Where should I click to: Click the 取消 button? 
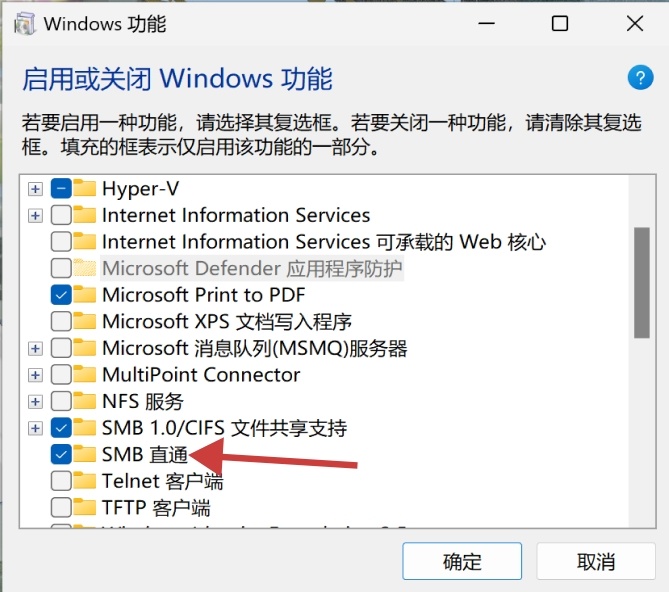(x=596, y=562)
